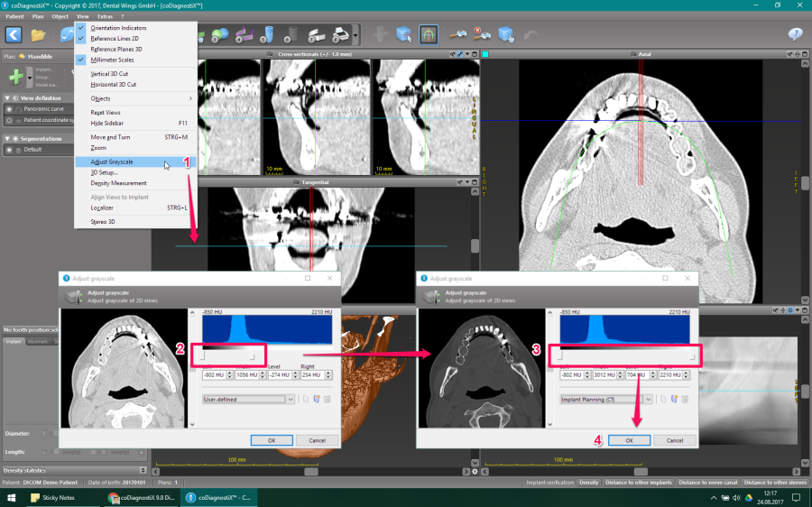Click the link icon in Cross-sectionals header
This screenshot has width=812, height=507.
(460, 54)
